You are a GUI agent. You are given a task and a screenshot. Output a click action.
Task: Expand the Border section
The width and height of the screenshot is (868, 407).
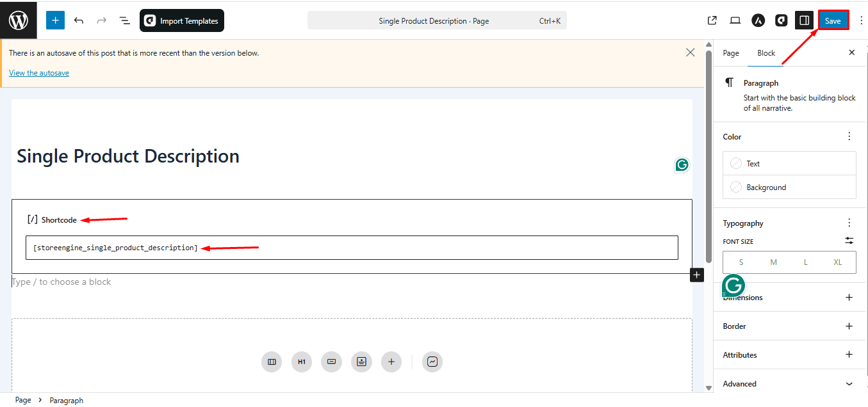point(849,326)
